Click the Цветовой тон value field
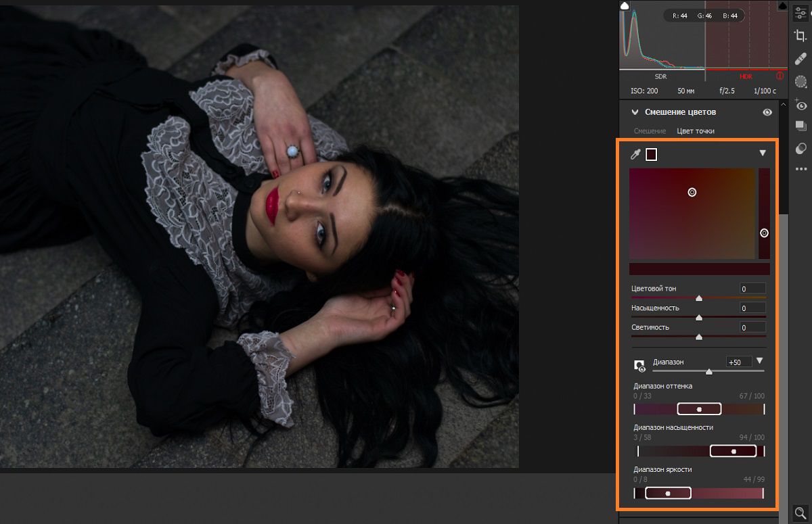The height and width of the screenshot is (524, 812). 752,289
